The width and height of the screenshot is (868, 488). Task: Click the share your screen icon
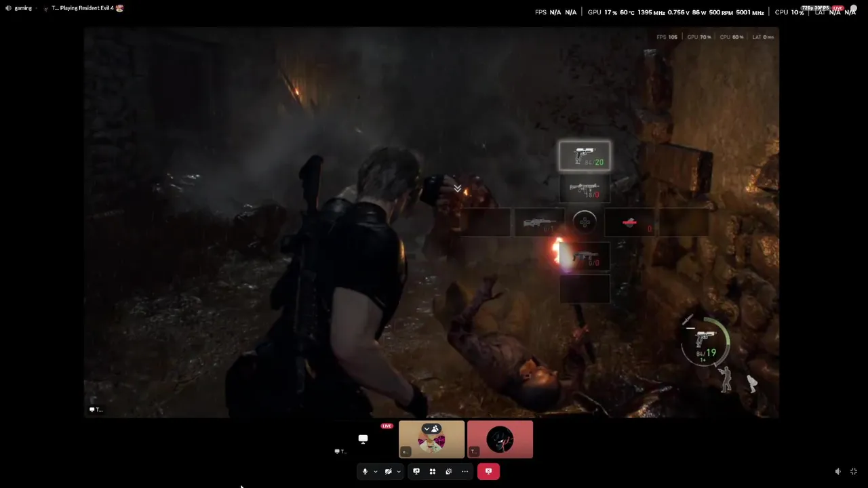coord(416,472)
